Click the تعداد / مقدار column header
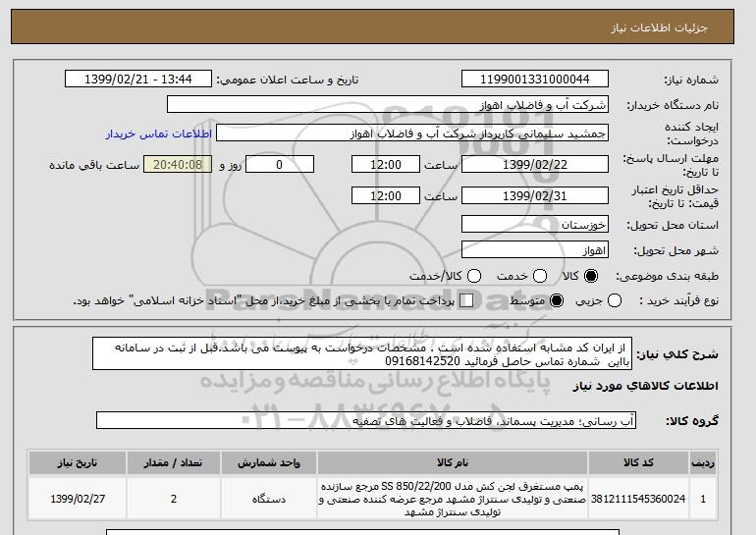 pyautogui.click(x=174, y=462)
